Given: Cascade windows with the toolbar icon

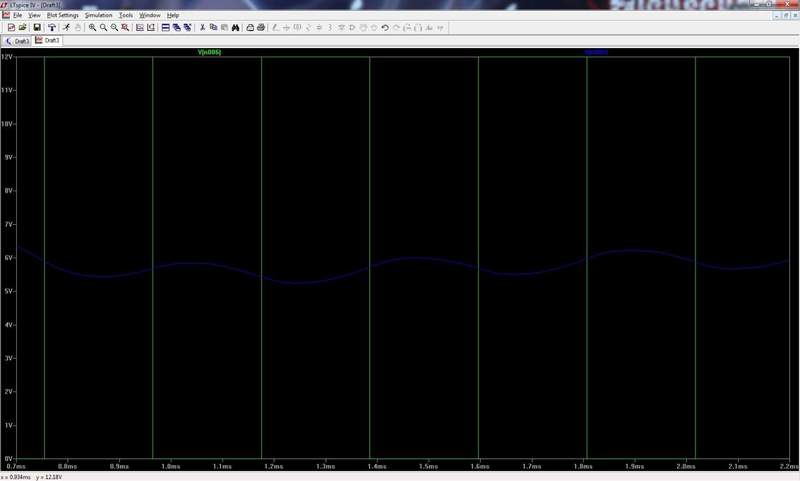Looking at the screenshot, I should [x=177, y=28].
